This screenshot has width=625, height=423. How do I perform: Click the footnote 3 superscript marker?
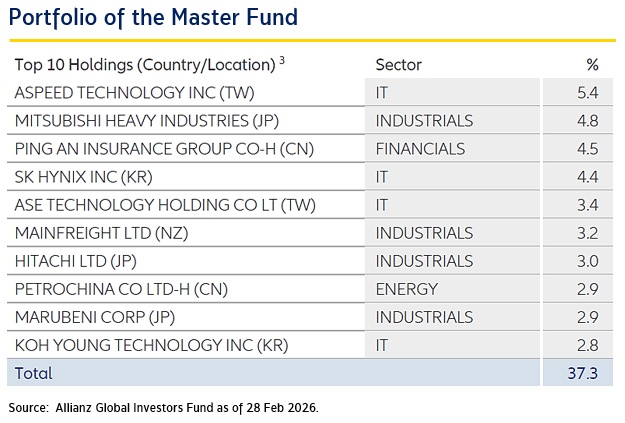282,60
